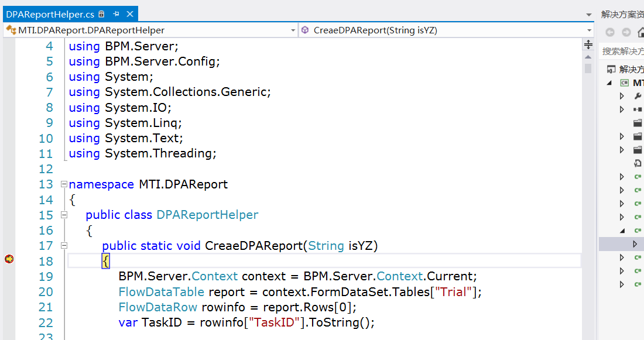The width and height of the screenshot is (644, 340).
Task: Toggle pin on DPAReportHelper.cs tab
Action: coord(117,14)
